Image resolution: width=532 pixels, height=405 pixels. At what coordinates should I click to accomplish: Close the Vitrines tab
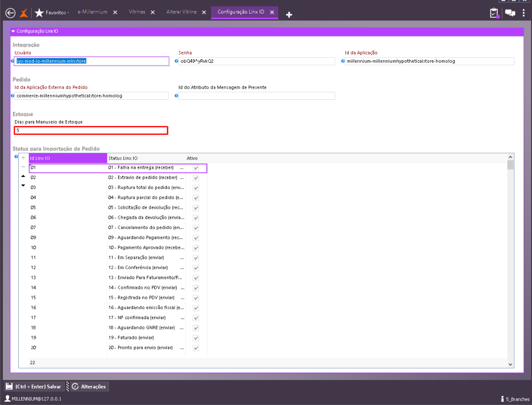(153, 12)
